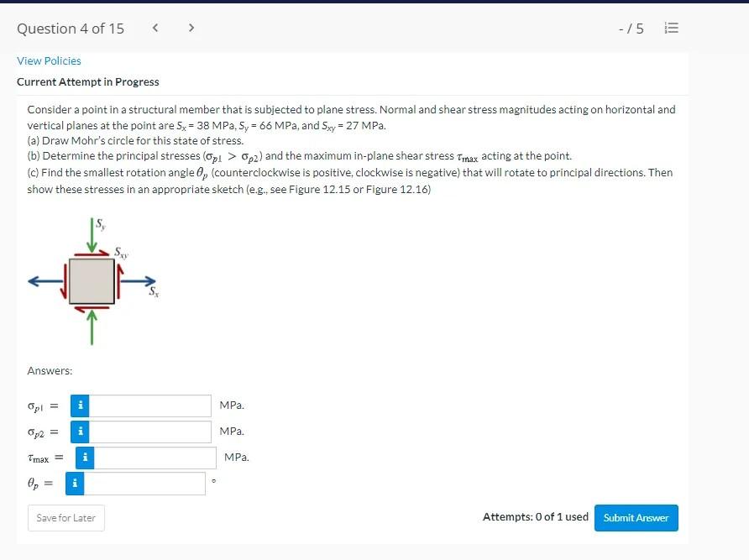Advance to the next question with the right chevron

[191, 27]
